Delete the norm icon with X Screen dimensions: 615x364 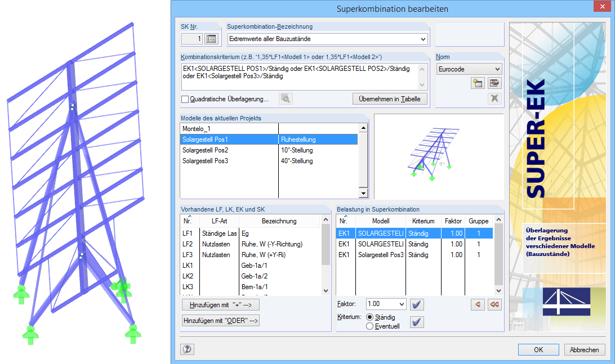494,98
